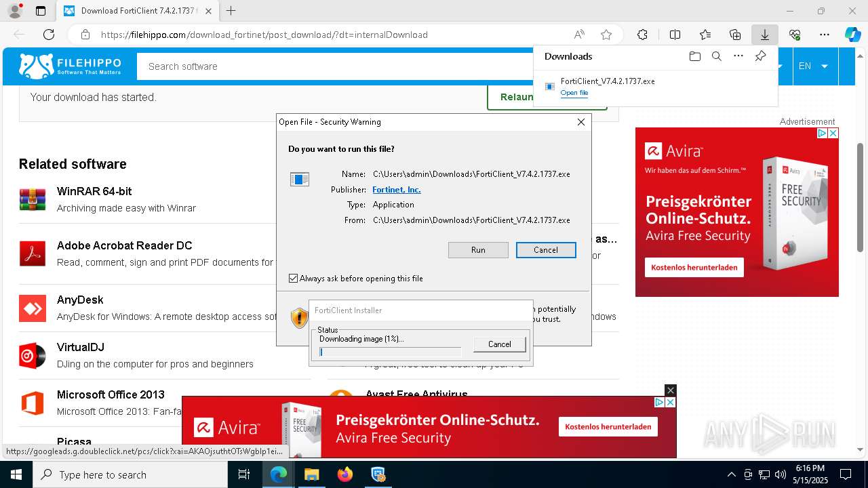Click the VirtualDJ app icon

[x=33, y=355]
